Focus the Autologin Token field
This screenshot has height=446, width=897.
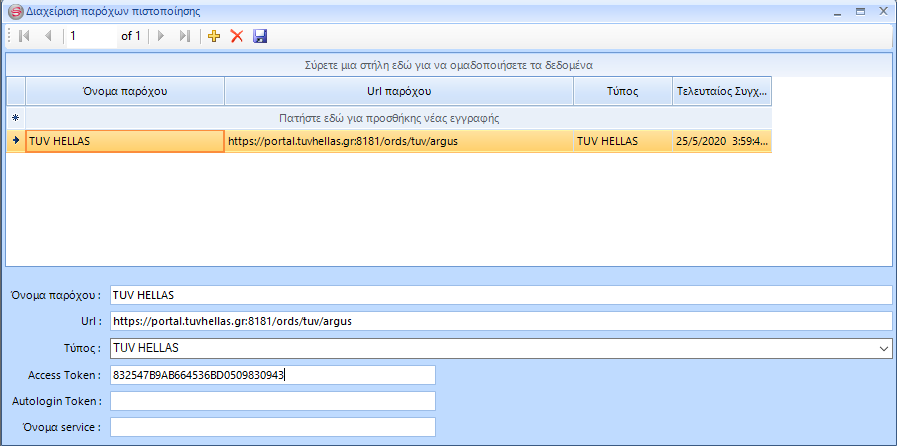click(273, 401)
